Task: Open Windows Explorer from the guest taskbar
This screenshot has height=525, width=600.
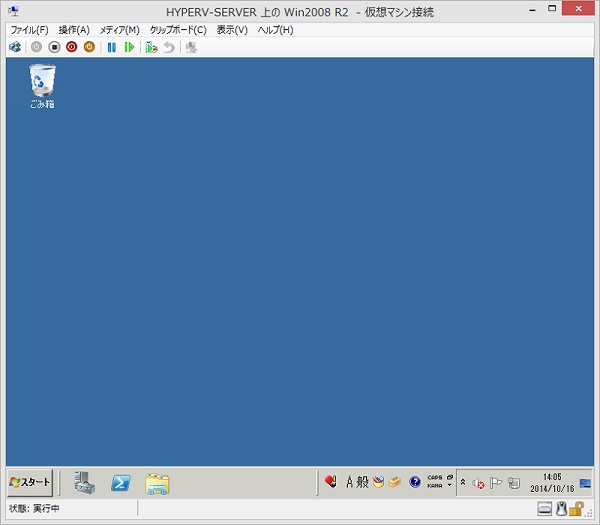Action: [157, 484]
